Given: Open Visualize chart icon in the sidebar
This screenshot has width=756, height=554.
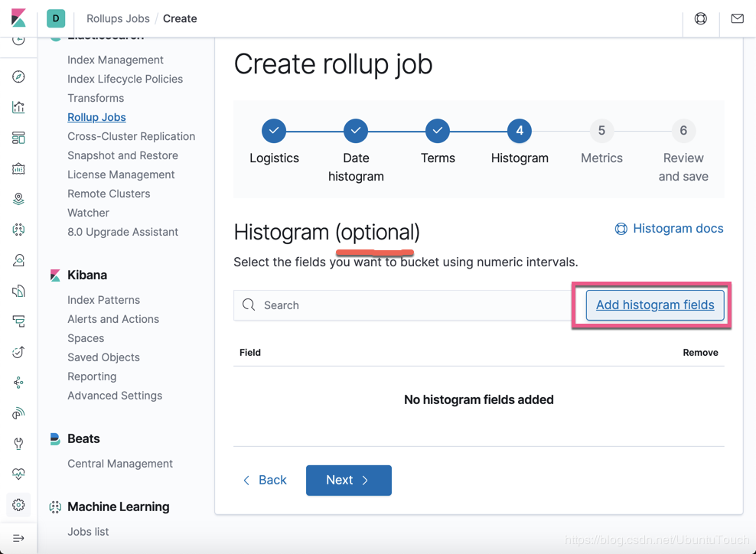Looking at the screenshot, I should tap(18, 107).
